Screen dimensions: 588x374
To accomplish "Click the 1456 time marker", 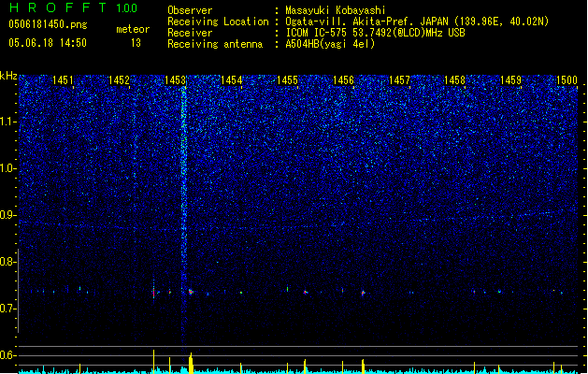I will (x=343, y=80).
